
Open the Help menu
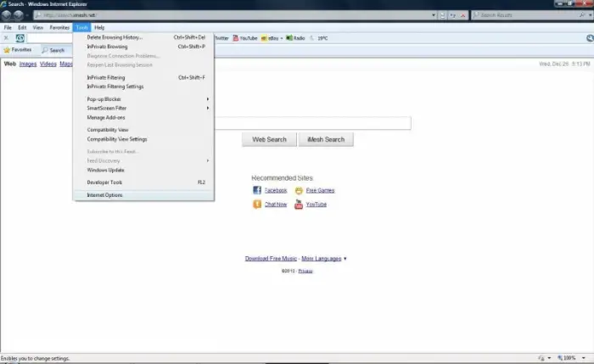click(99, 28)
